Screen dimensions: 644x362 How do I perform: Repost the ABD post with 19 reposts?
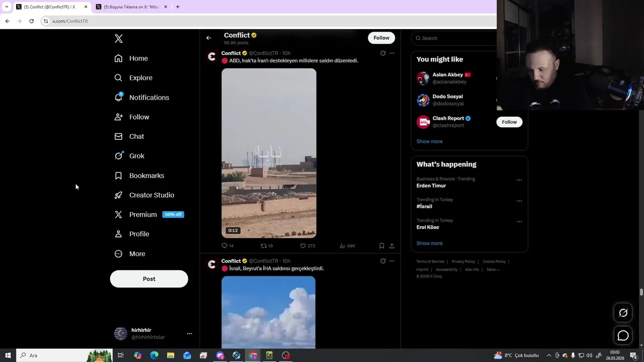[x=267, y=246]
